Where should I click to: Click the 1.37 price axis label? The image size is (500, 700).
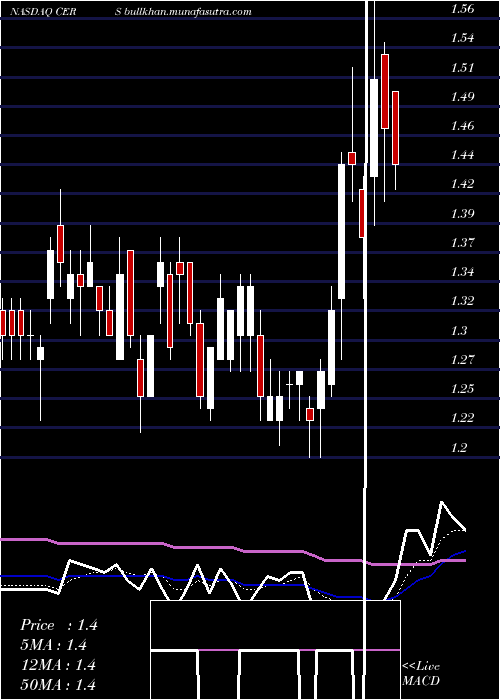coord(462,242)
